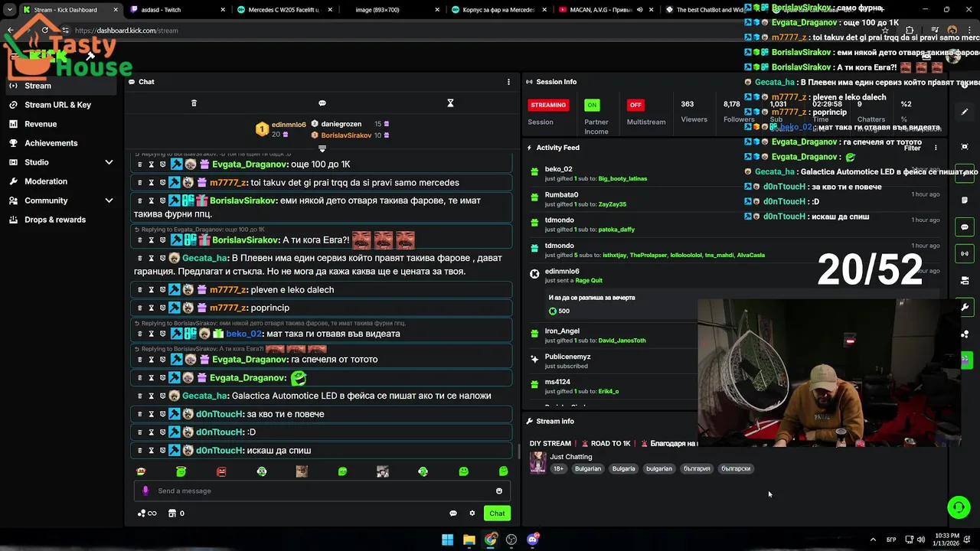Open the Activity Feed kebab menu

(936, 148)
